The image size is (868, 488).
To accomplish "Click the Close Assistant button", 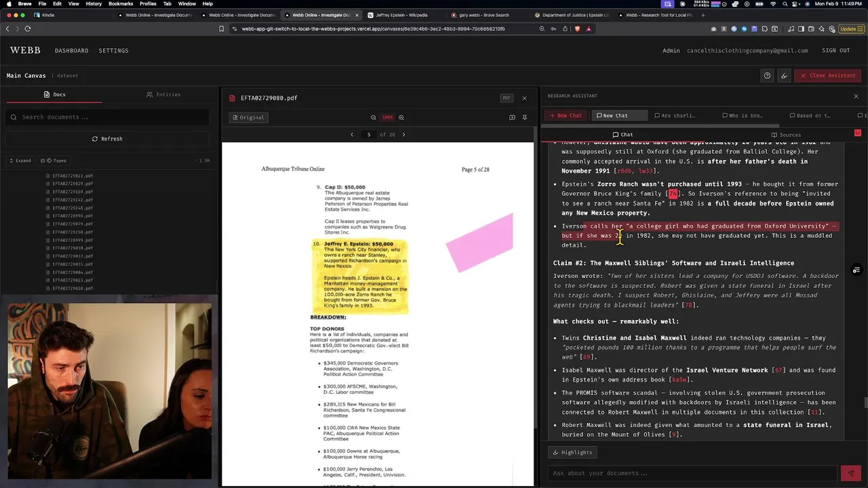I will (x=827, y=75).
